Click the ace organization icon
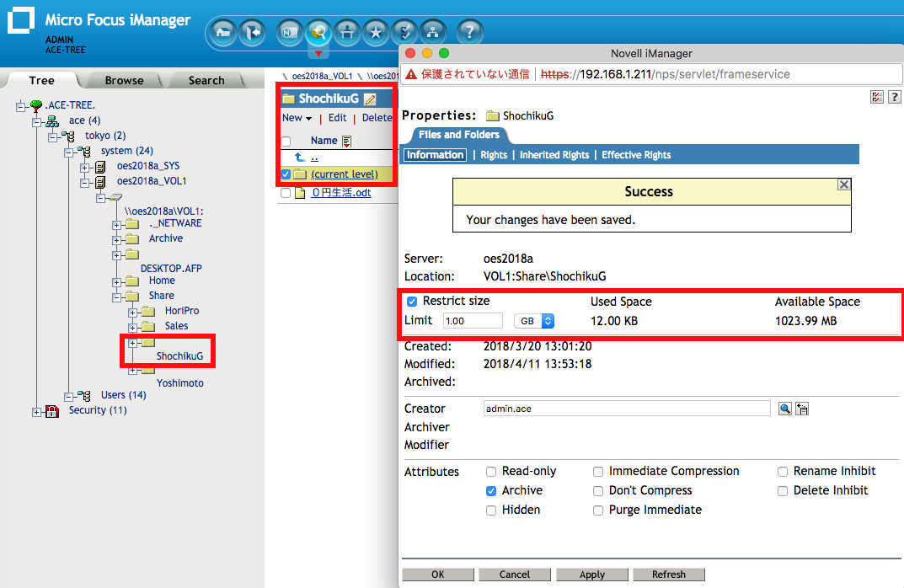 52,121
